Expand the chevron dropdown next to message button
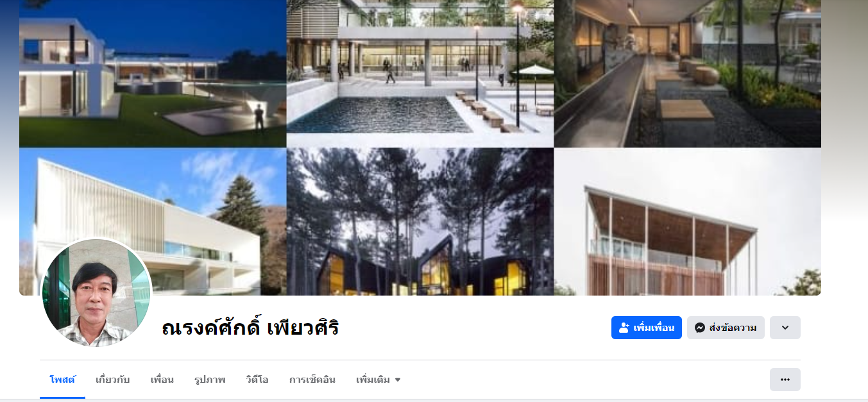The image size is (868, 402). click(x=785, y=328)
